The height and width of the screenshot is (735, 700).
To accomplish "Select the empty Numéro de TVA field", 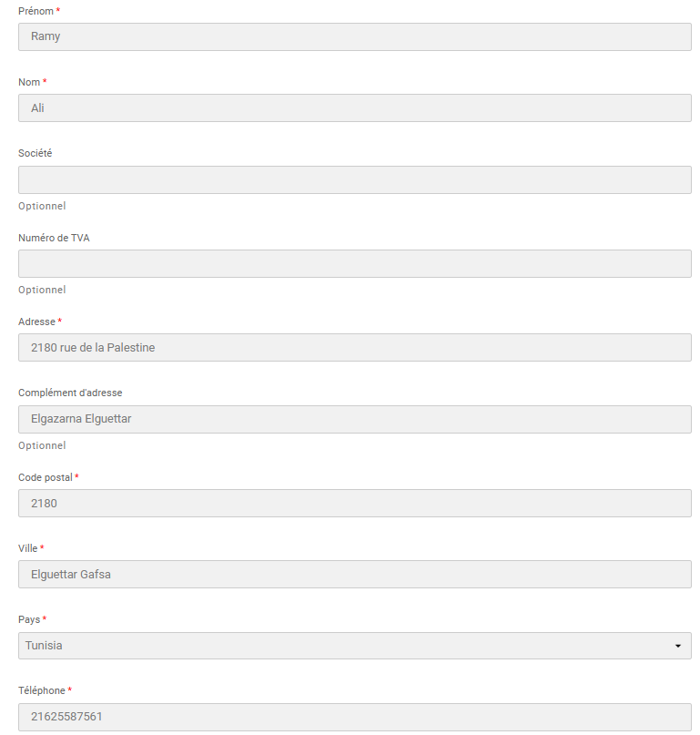I will [354, 263].
